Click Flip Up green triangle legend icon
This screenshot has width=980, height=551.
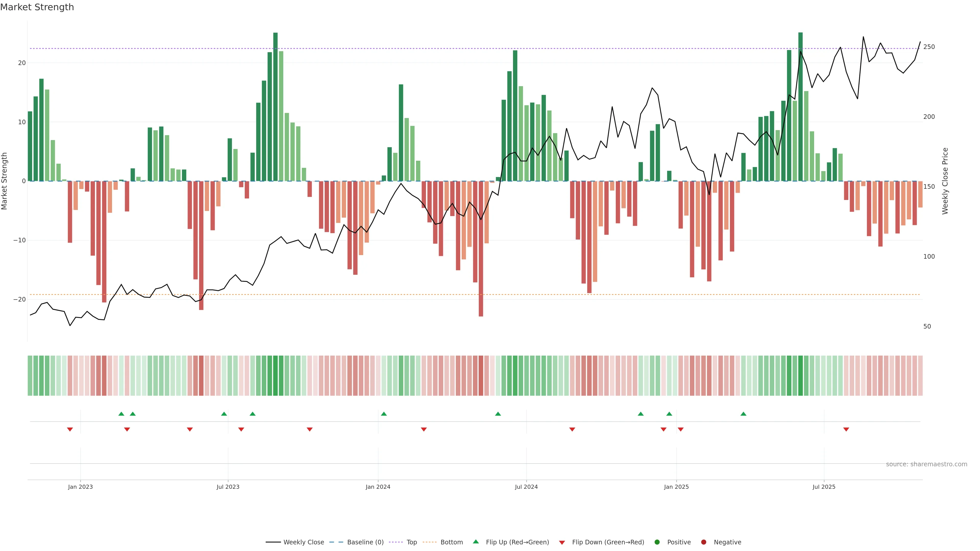(x=475, y=542)
